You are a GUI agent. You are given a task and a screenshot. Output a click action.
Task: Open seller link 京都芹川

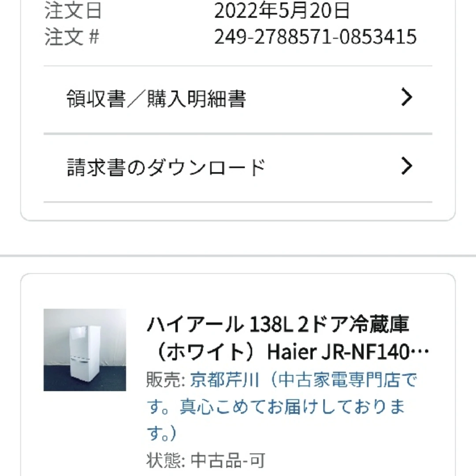pos(224,380)
